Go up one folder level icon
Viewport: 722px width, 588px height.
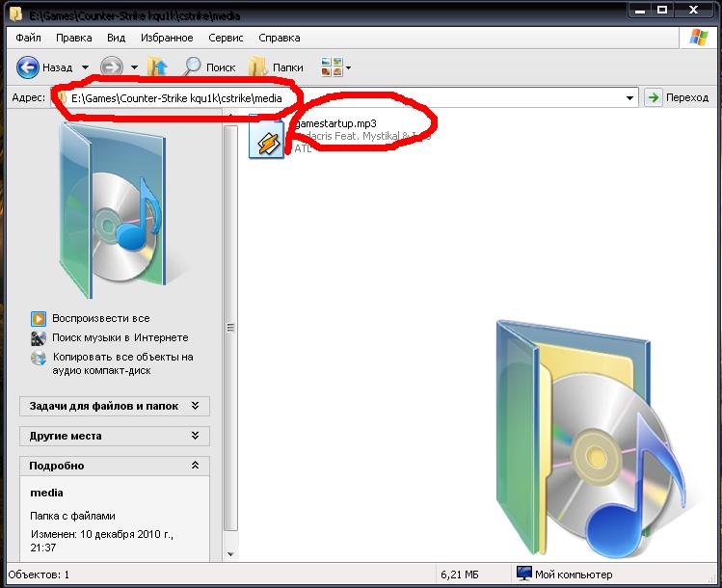click(157, 67)
